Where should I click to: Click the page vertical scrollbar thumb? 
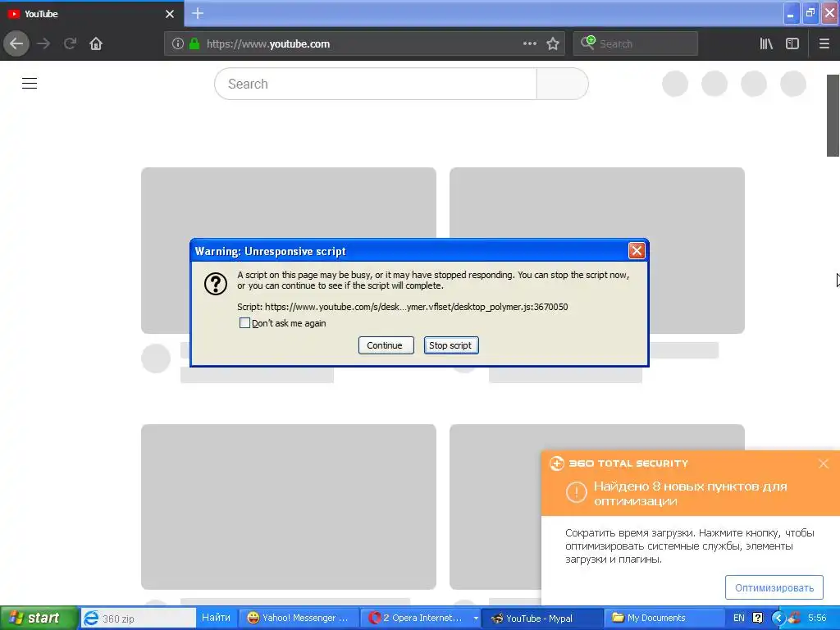833,115
